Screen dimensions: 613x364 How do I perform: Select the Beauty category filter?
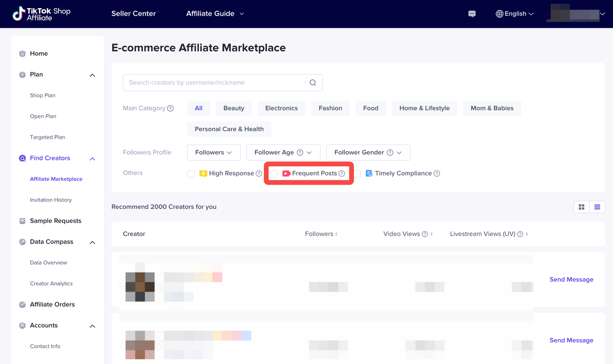[x=234, y=109]
